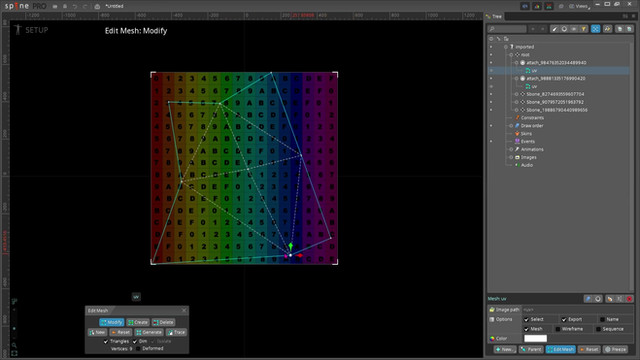Select the Modify mode in Edit Mesh
Image resolution: width=640 pixels, height=360 pixels.
(111, 322)
